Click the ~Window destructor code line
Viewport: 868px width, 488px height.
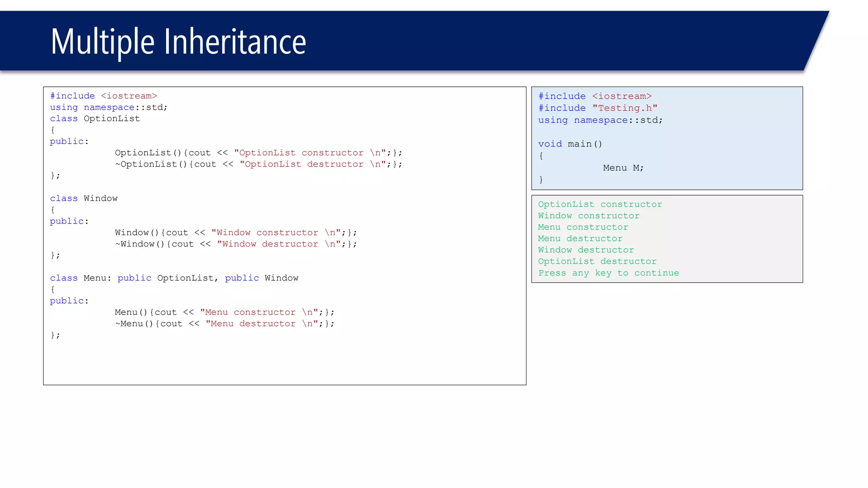point(236,244)
